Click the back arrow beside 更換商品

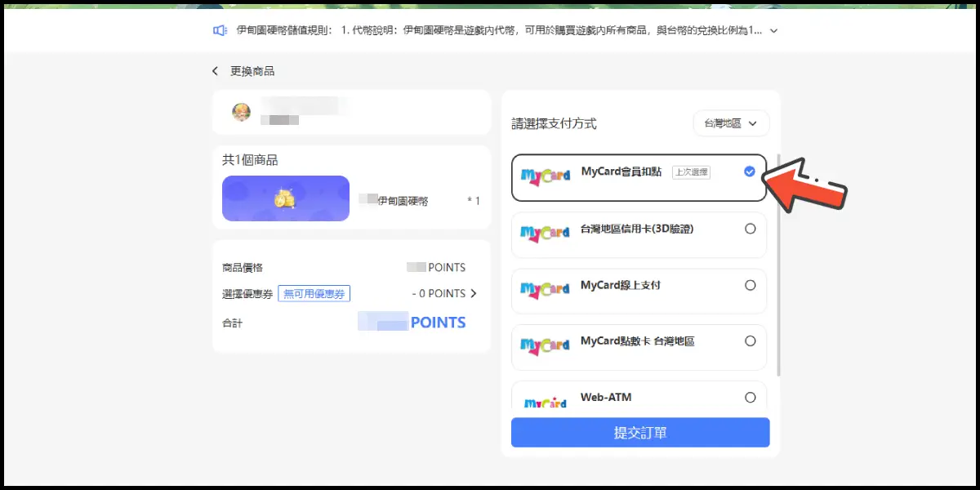[x=216, y=71]
